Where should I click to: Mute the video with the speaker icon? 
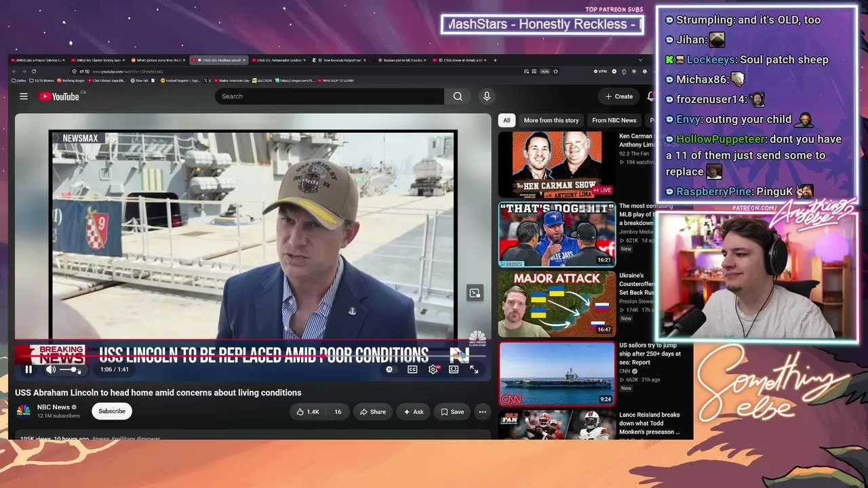[x=51, y=369]
